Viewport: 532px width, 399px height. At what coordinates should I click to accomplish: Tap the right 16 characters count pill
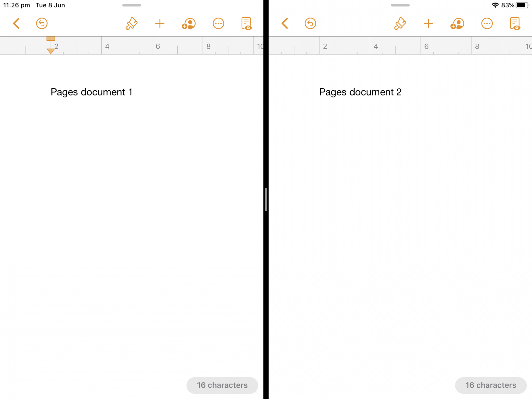coord(491,385)
